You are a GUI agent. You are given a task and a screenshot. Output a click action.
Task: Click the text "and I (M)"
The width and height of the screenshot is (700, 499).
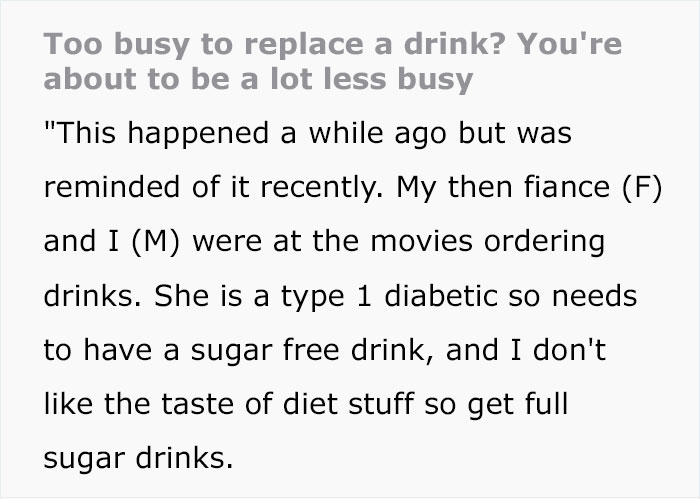[x=112, y=241]
